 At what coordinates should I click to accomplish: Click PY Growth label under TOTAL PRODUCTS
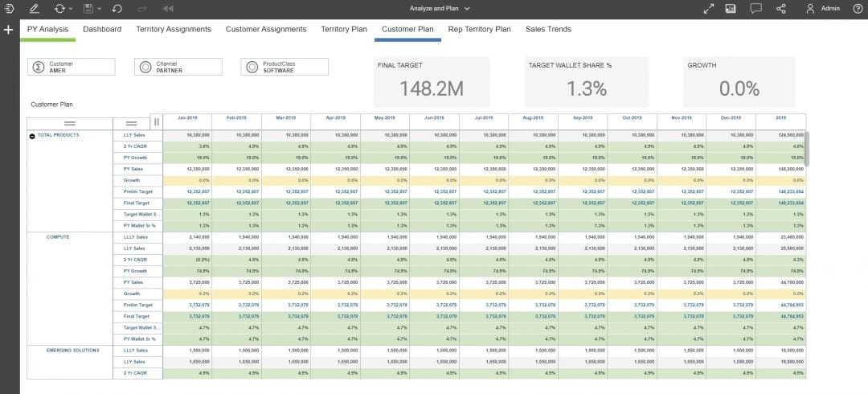(x=135, y=158)
